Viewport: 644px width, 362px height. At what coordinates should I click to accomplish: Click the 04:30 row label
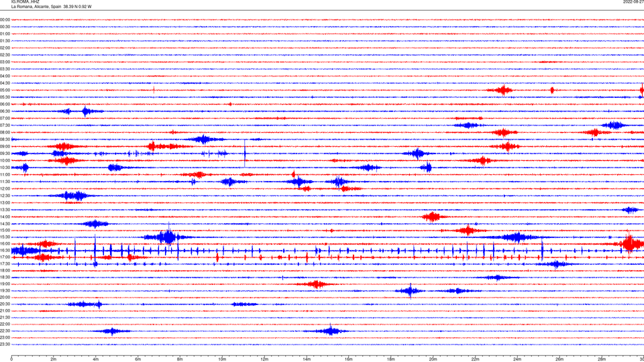pyautogui.click(x=5, y=83)
